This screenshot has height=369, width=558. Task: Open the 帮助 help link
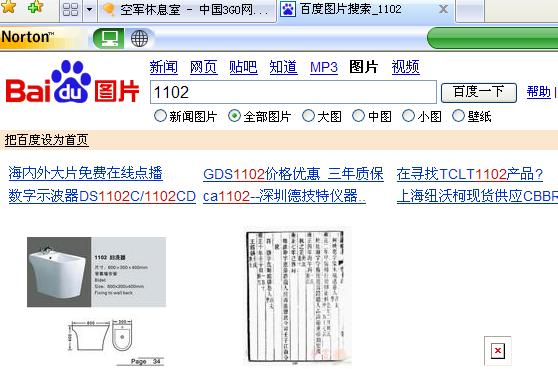(538, 92)
